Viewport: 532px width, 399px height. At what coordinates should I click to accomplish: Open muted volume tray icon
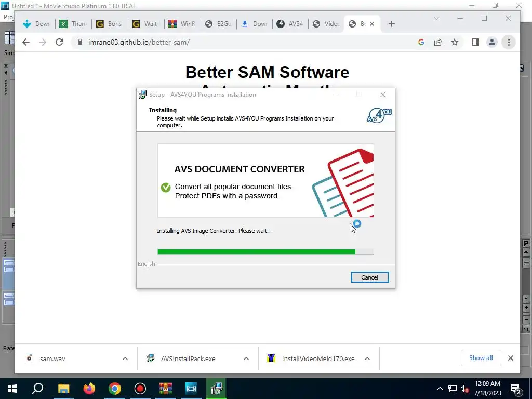pos(465,389)
